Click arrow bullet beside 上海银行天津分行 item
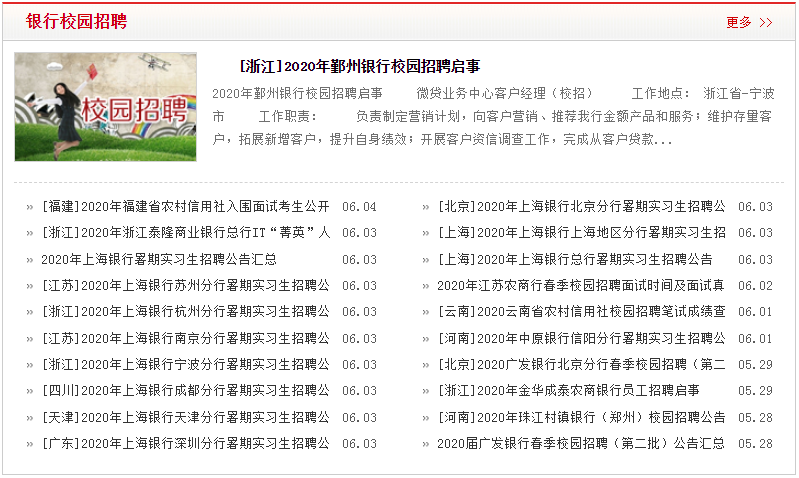The image size is (799, 478). pyautogui.click(x=30, y=418)
